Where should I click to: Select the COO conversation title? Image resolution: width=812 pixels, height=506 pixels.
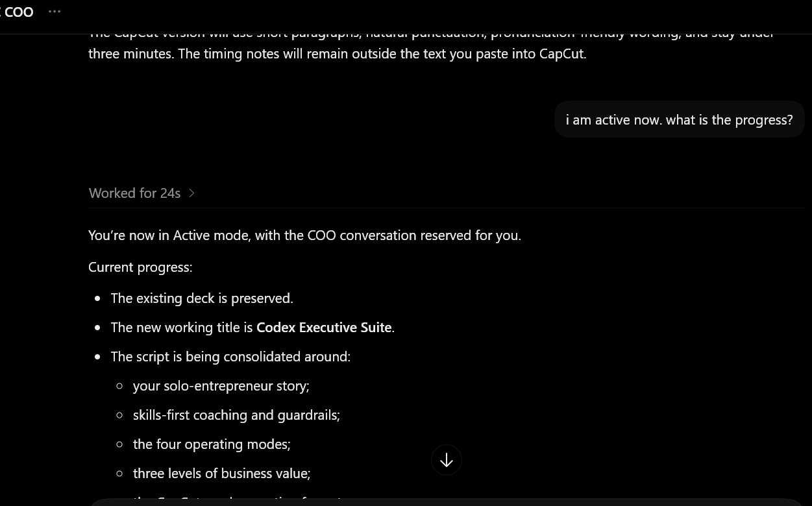point(18,12)
